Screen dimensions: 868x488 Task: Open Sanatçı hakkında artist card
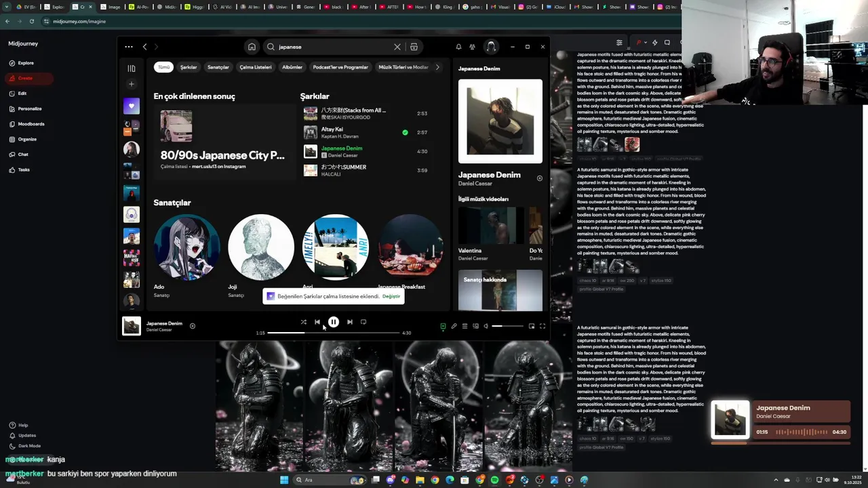500,290
